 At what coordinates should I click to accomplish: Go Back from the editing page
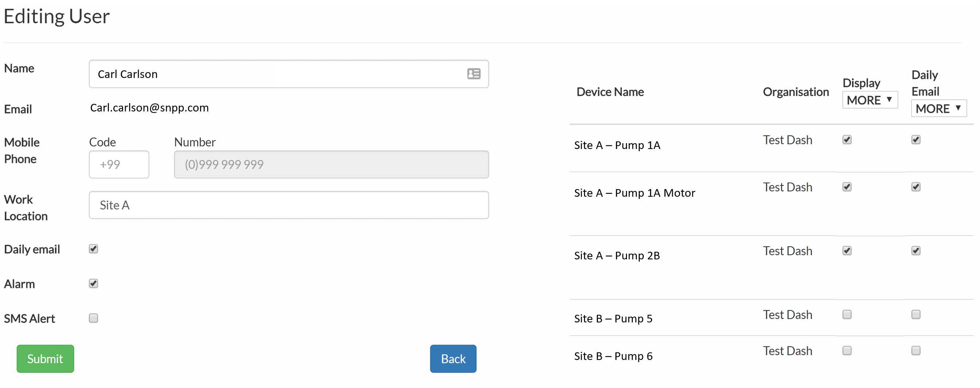(453, 359)
